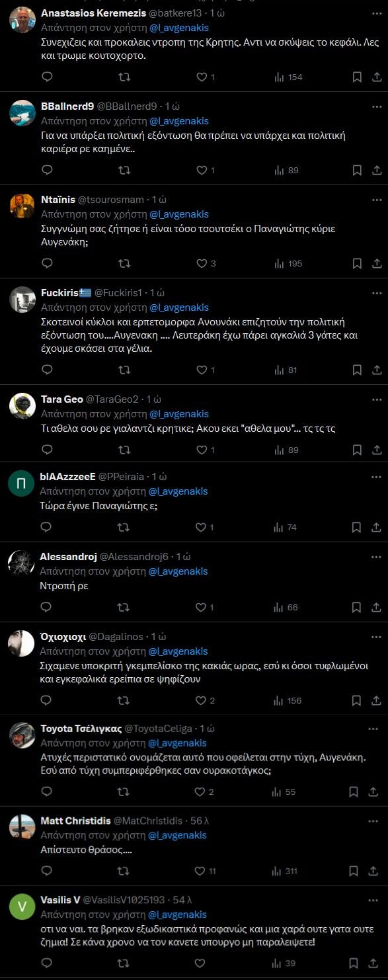Open blAAzzzeeE's green avatar
This screenshot has height=980, width=388.
22,484
